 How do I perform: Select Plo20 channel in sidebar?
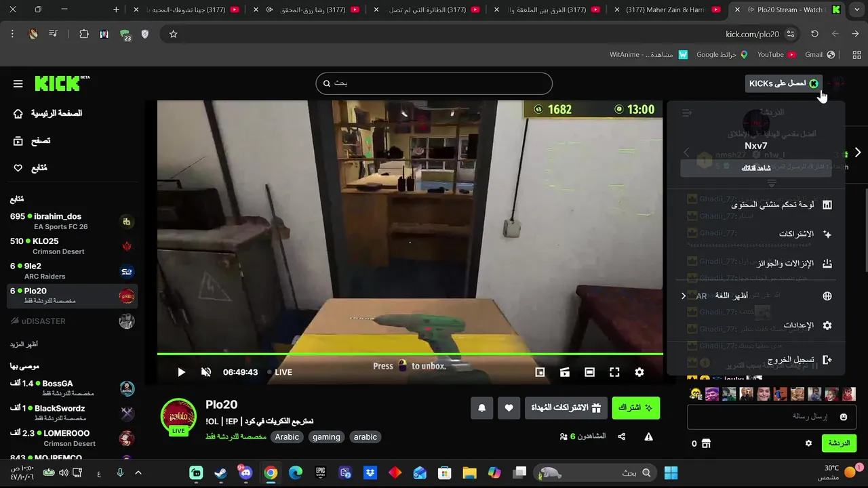[72, 296]
